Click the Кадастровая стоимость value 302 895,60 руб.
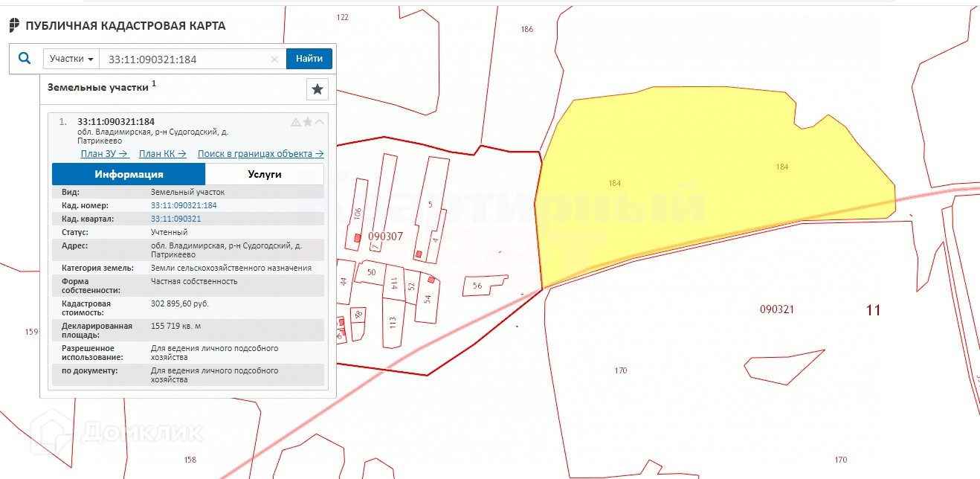This screenshot has height=479, width=980. point(179,304)
